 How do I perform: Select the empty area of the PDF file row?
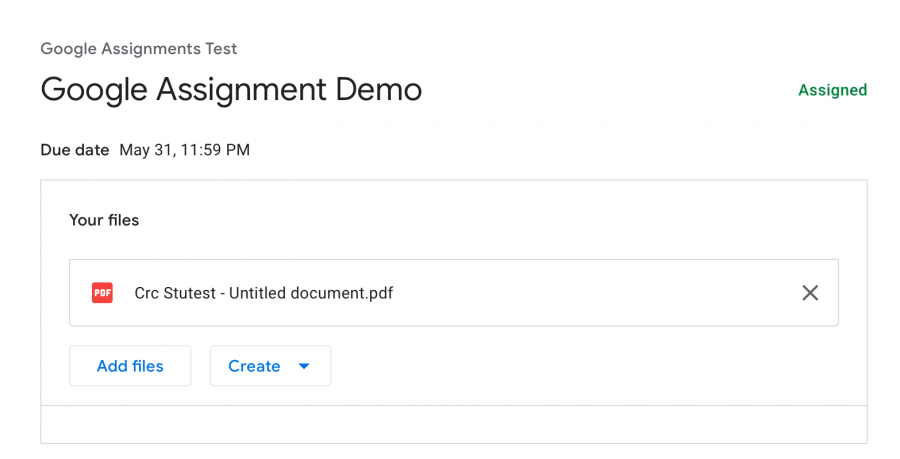tap(597, 293)
